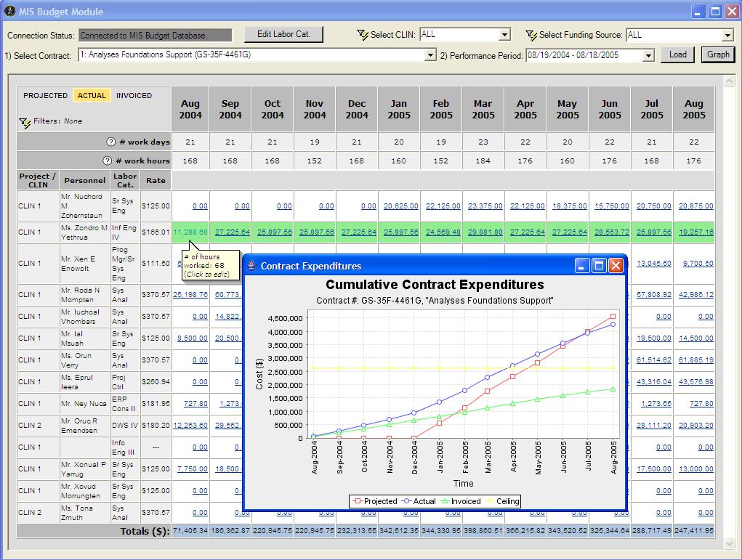Click the Edit Labor Cat. button

283,34
